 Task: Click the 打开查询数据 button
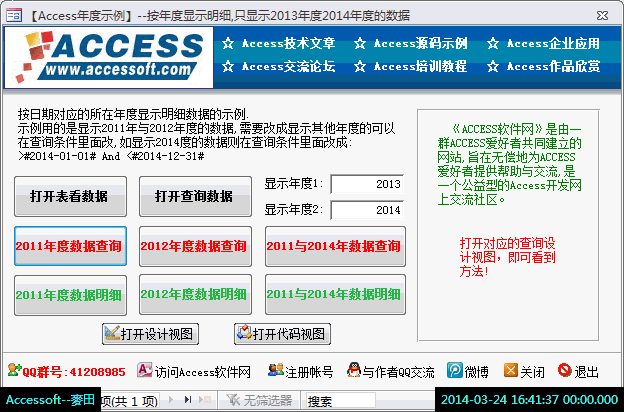(x=195, y=197)
